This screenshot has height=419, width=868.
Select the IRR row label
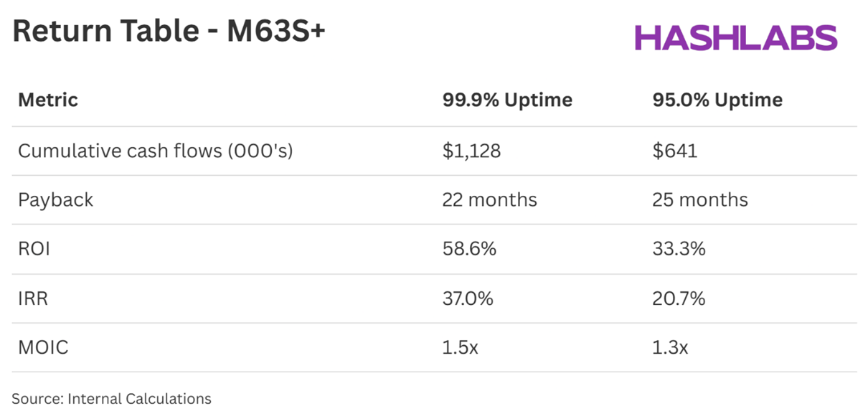(33, 298)
